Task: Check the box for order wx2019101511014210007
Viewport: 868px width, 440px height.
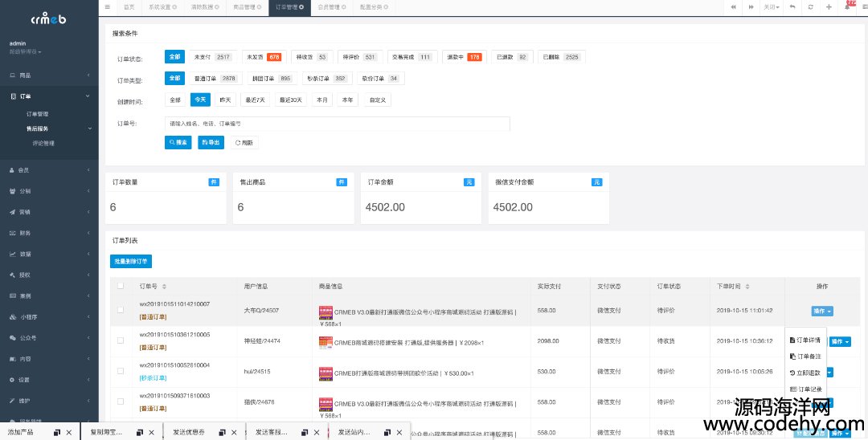Action: (x=121, y=310)
